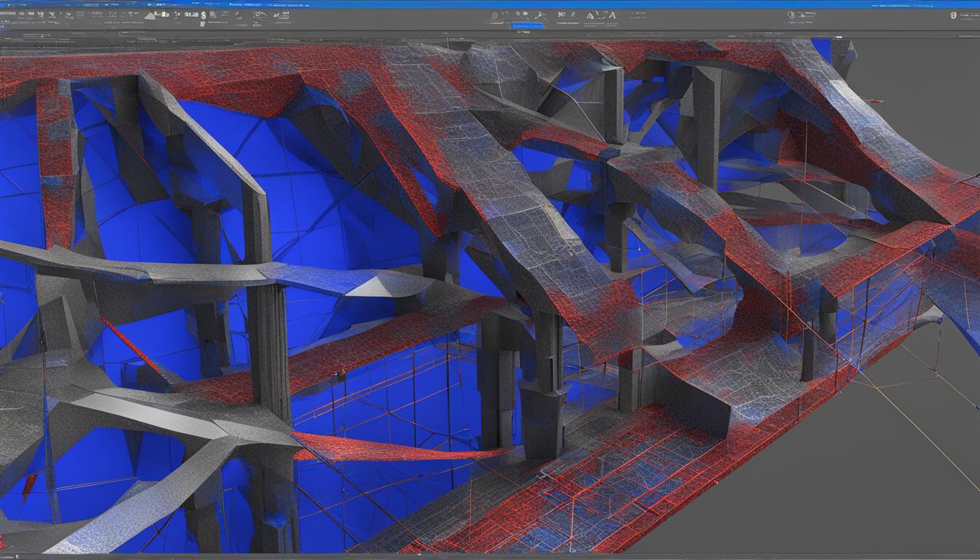This screenshot has height=560, width=980.
Task: Expand the chevron next to the A icons
Action: pyautogui.click(x=598, y=13)
